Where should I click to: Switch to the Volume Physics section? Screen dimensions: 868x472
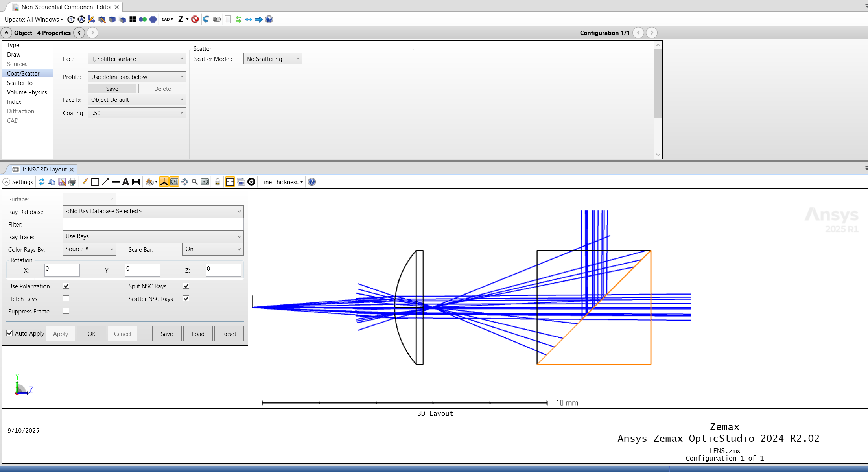coord(27,92)
